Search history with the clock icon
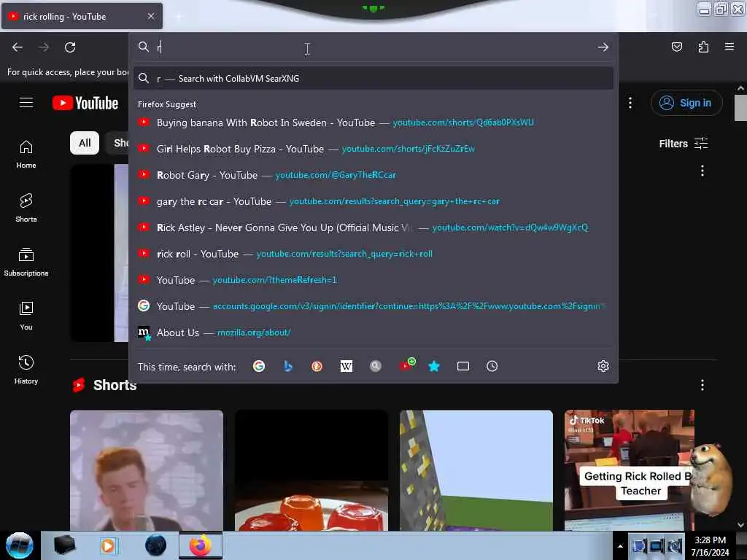Viewport: 747px width, 560px height. pyautogui.click(x=492, y=366)
